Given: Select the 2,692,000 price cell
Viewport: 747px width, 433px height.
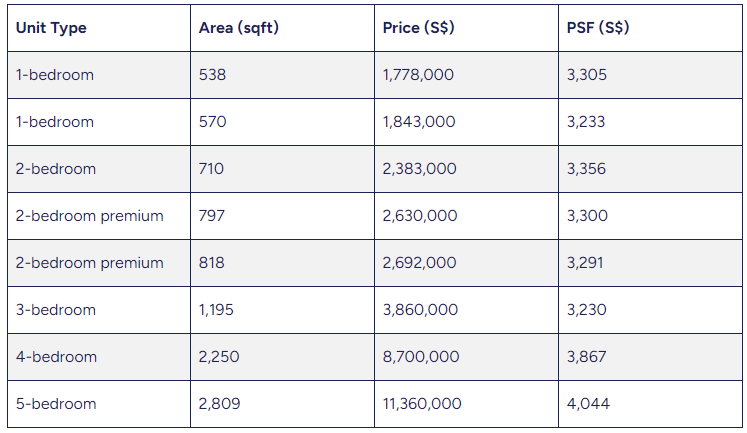Looking at the screenshot, I should pos(419,263).
